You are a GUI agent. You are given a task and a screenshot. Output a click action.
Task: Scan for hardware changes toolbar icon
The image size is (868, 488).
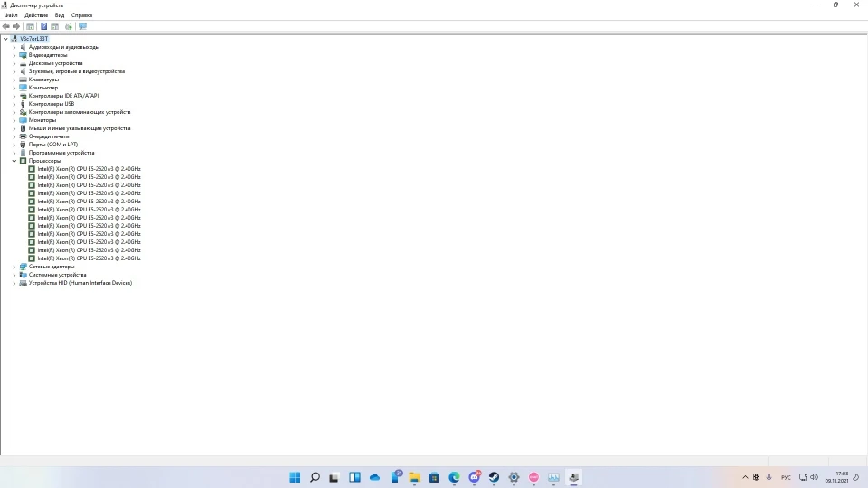[69, 26]
